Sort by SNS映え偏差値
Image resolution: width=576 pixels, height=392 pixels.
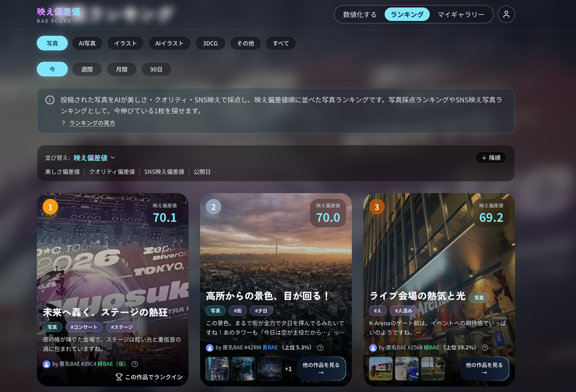(164, 172)
